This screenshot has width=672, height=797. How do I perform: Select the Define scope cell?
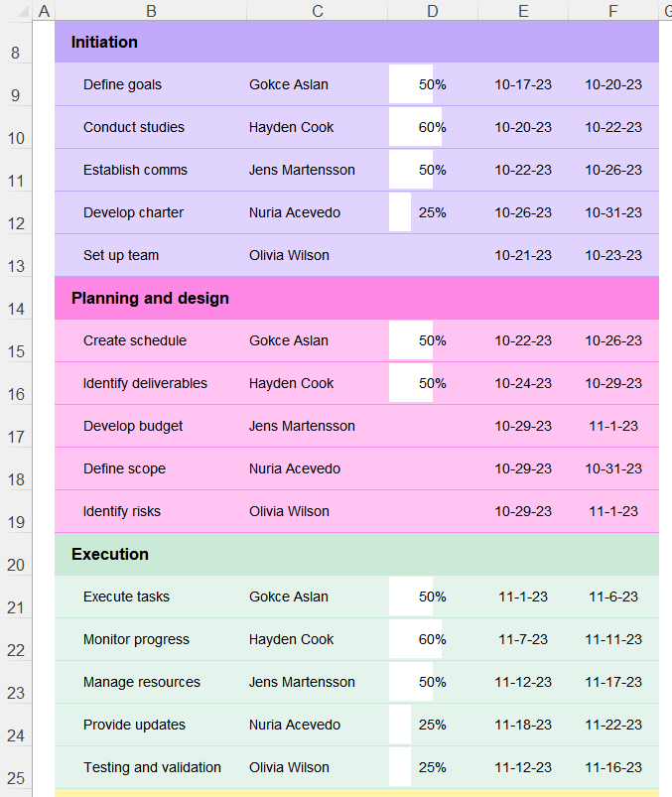(151, 468)
